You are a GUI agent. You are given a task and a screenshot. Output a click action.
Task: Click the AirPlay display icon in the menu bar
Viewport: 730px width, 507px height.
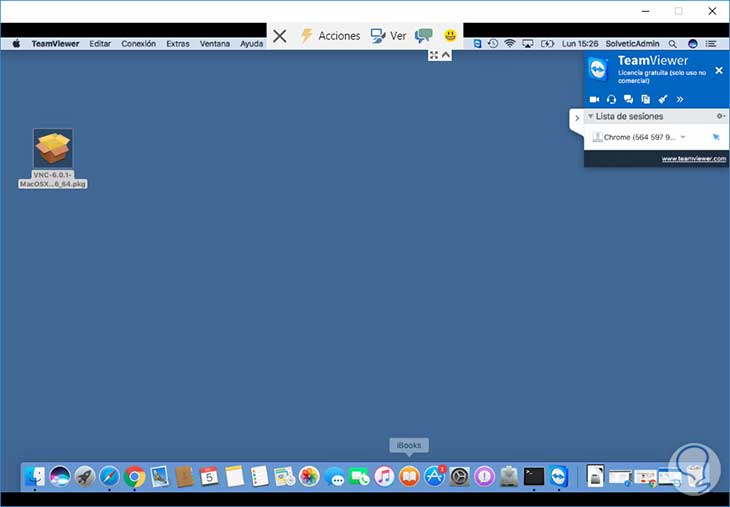pos(527,44)
